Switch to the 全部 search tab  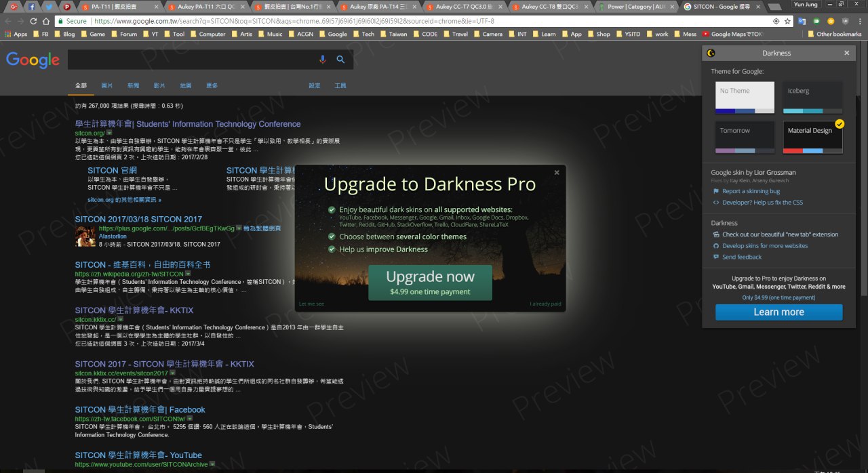81,86
